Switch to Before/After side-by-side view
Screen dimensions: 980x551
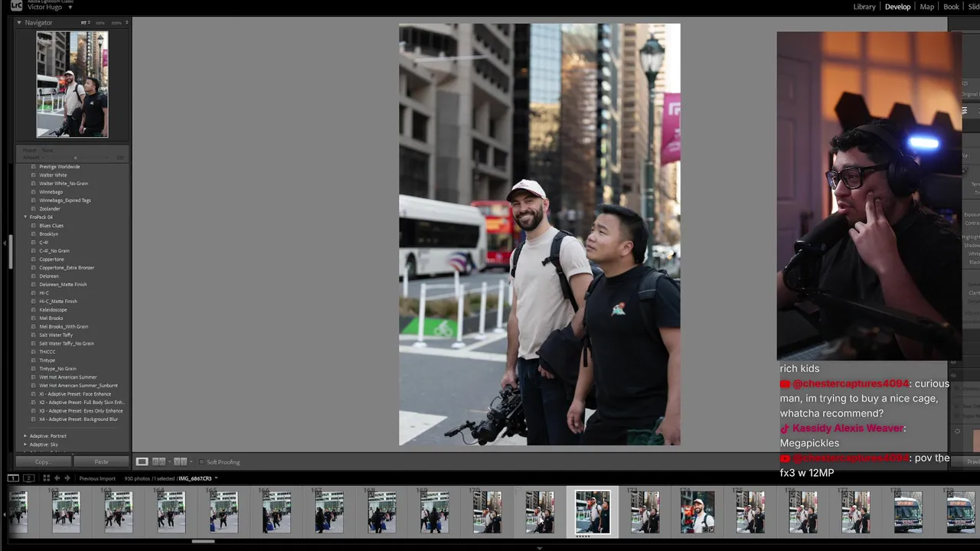159,461
